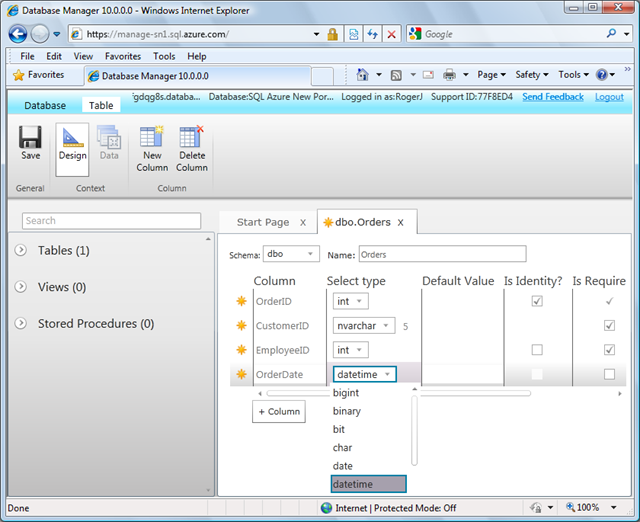Select the Table ribbon tab
The image size is (640, 522).
point(101,105)
